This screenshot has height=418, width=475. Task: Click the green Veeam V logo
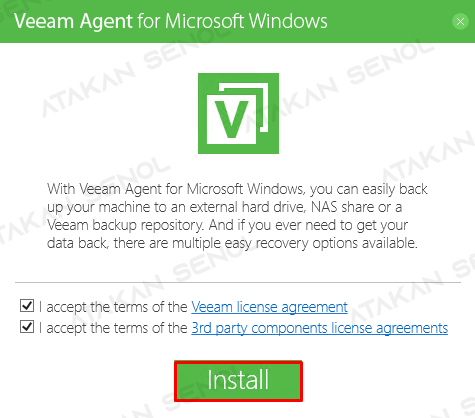(x=238, y=113)
